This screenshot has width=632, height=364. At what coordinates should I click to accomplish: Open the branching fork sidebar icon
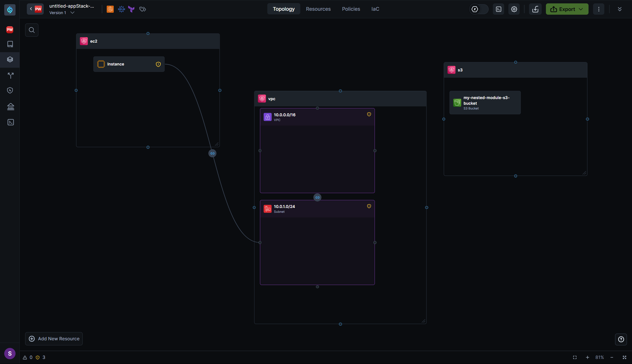point(10,75)
